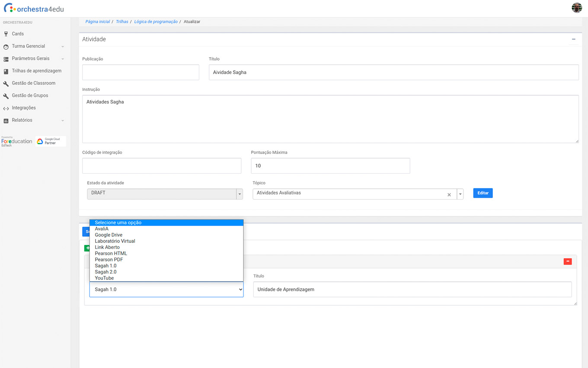This screenshot has width=588, height=368.
Task: Click the Trilhas de aprendizagem book icon
Action: [x=6, y=71]
